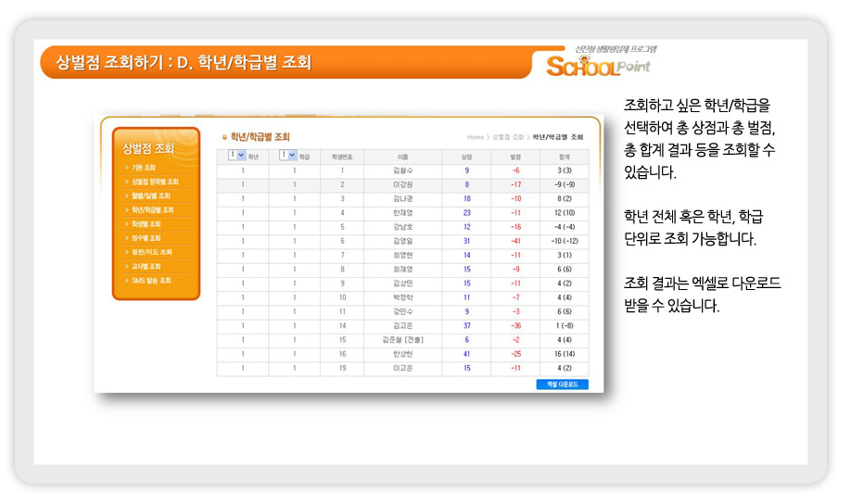This screenshot has height=504, width=851.
Task: Go to 월별/일별 조회 menu
Action: click(x=150, y=195)
